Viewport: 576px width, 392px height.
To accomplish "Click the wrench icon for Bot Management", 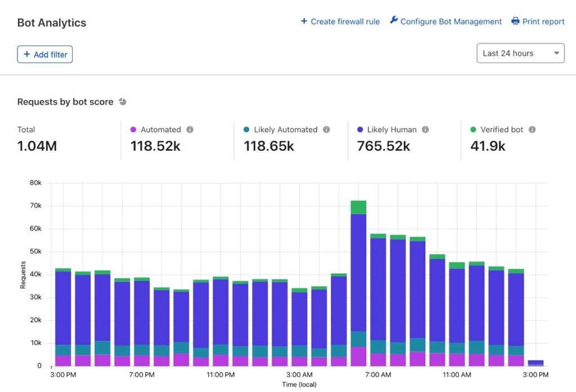I will click(x=393, y=21).
